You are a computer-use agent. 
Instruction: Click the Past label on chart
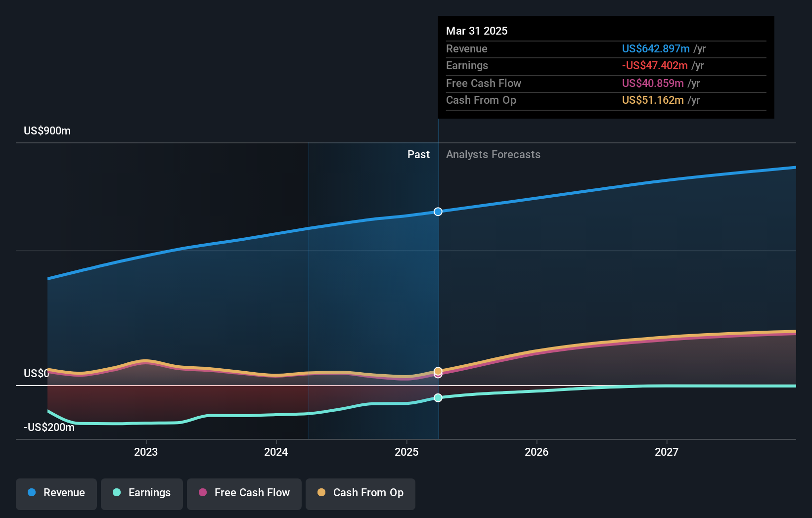[418, 154]
